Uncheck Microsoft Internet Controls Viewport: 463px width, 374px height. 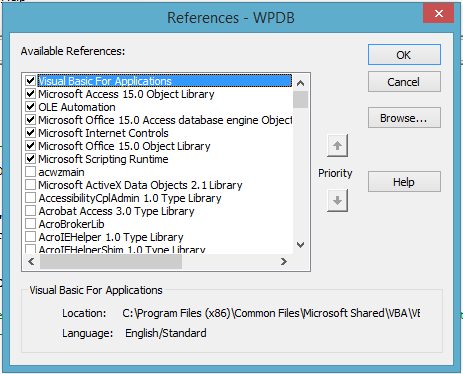pos(30,133)
